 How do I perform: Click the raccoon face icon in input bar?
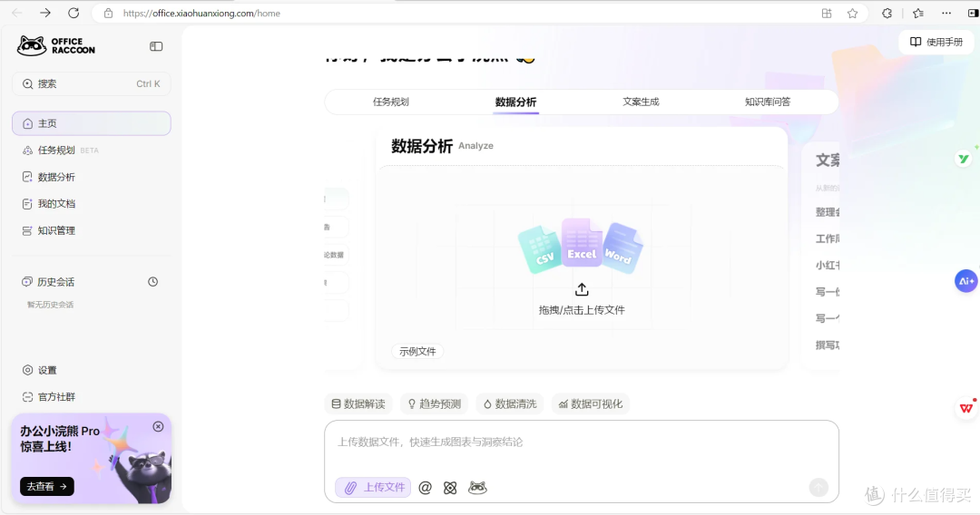477,488
